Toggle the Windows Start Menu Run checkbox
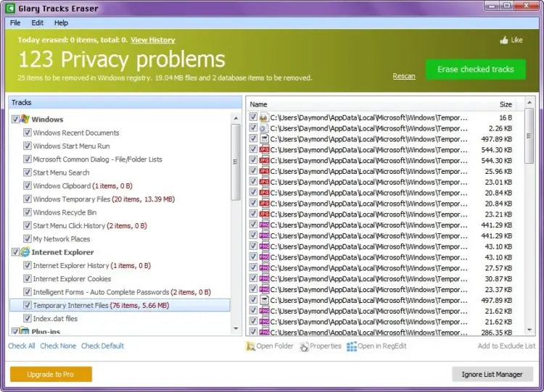The height and width of the screenshot is (392, 544). (x=27, y=146)
